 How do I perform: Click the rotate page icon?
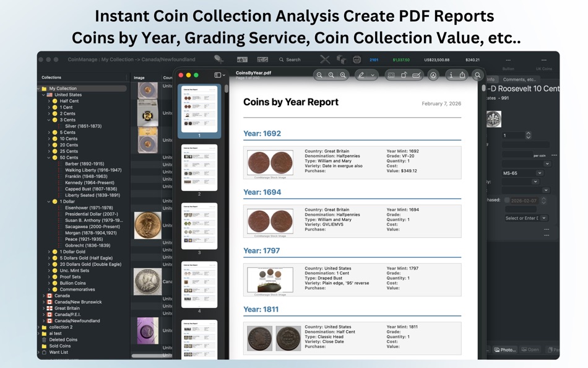coord(404,75)
